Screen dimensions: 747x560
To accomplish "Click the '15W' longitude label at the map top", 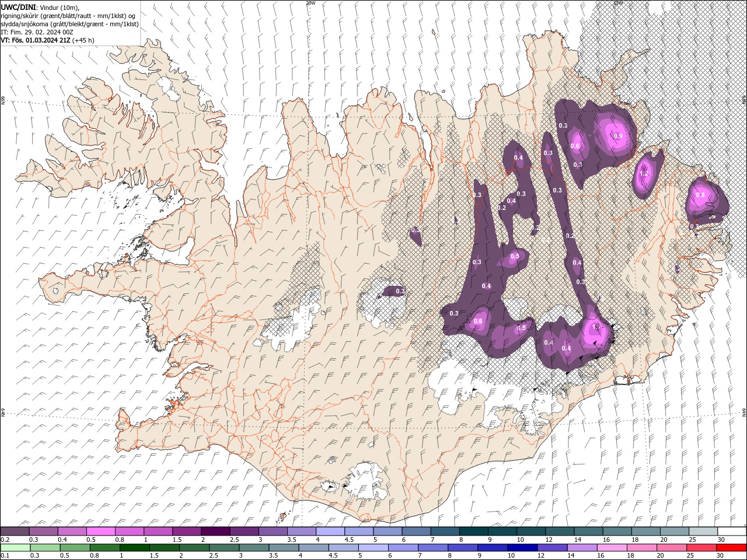I will [618, 3].
